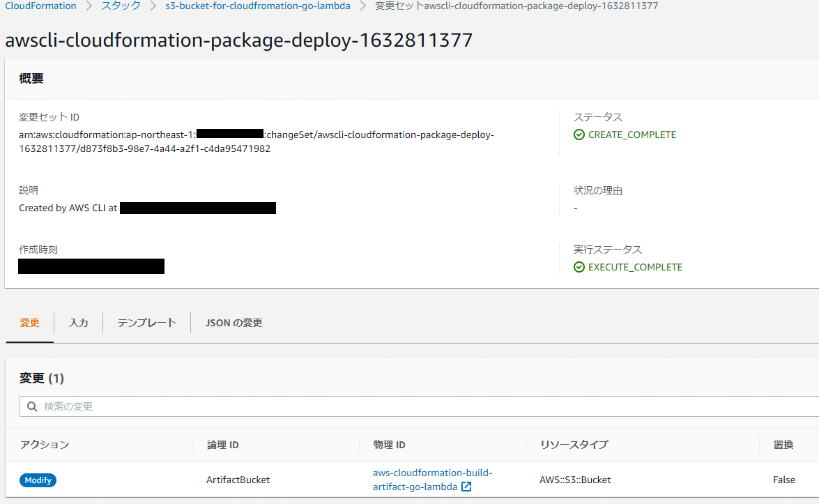Image resolution: width=819 pixels, height=504 pixels.
Task: Click the green check icon beside CREATE_COMPLETE
Action: pos(579,135)
